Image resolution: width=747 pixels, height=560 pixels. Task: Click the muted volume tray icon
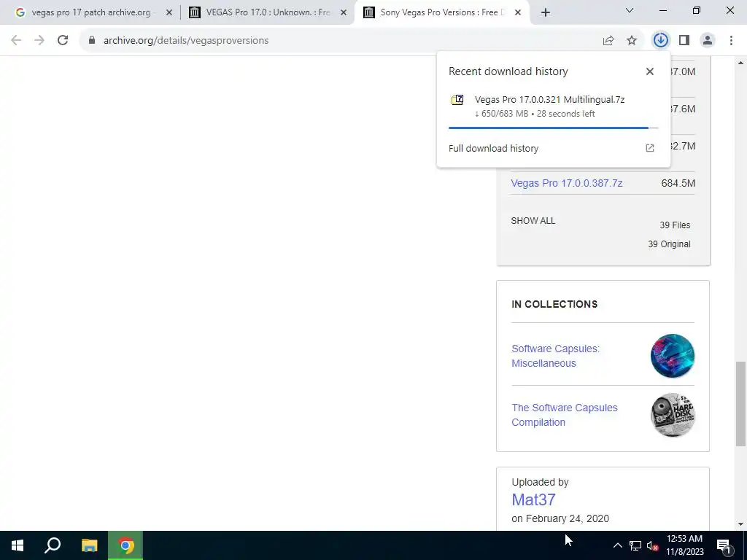pyautogui.click(x=652, y=545)
